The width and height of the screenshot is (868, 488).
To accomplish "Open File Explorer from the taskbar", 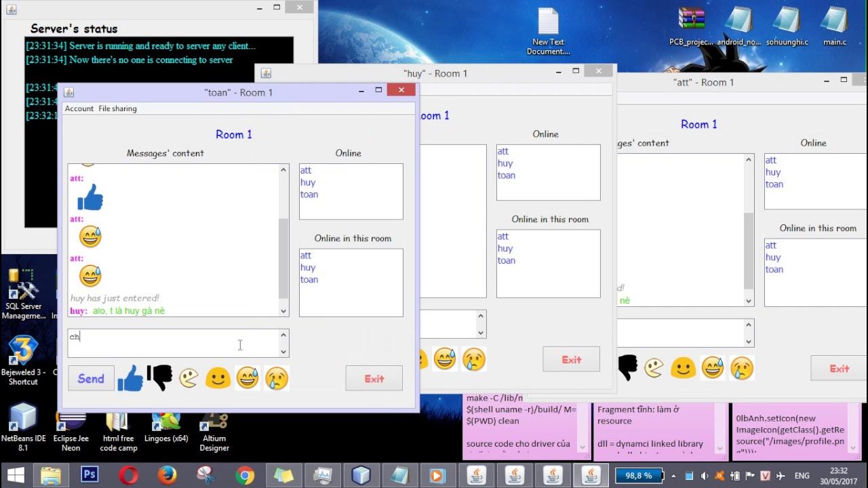I will point(51,474).
